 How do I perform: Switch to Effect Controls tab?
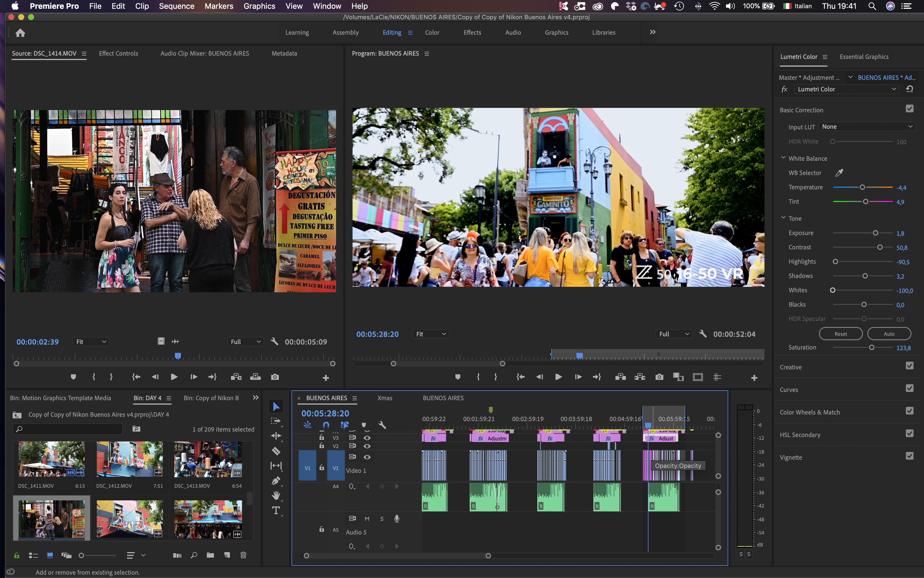(x=118, y=53)
